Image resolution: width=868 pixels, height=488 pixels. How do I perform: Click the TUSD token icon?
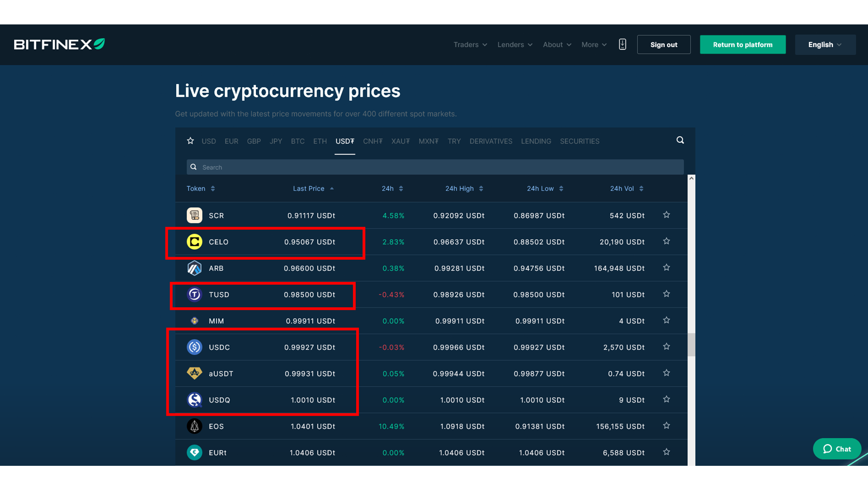point(194,295)
